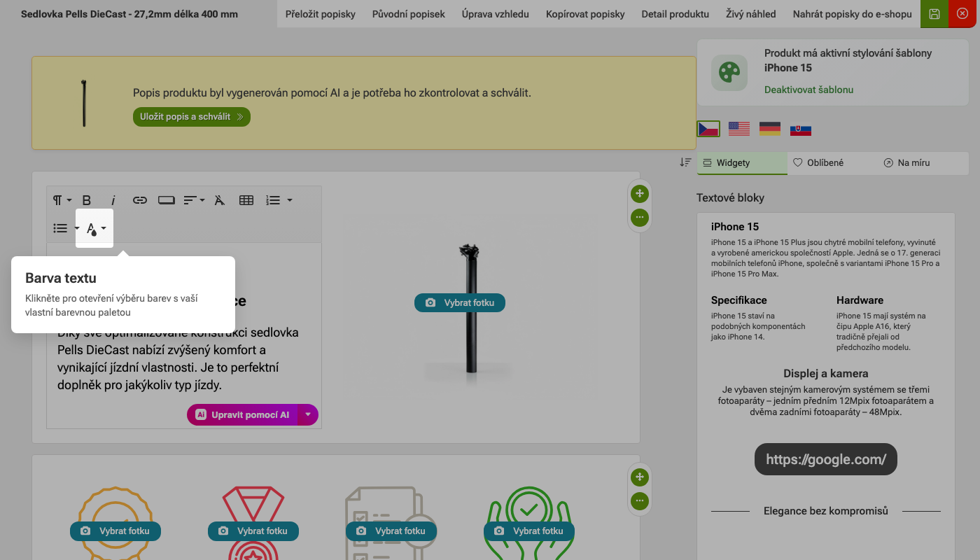Select the US English flag
The image size is (980, 560).
tap(738, 129)
